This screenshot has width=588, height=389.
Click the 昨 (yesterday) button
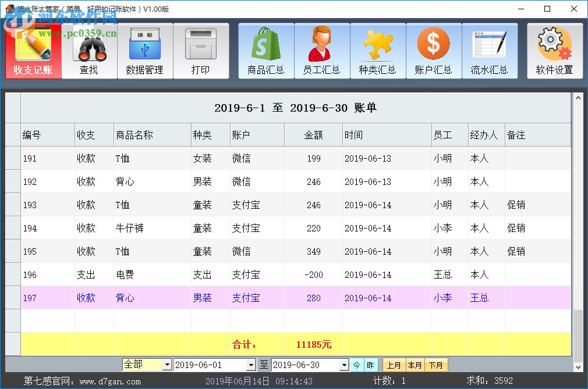[371, 365]
